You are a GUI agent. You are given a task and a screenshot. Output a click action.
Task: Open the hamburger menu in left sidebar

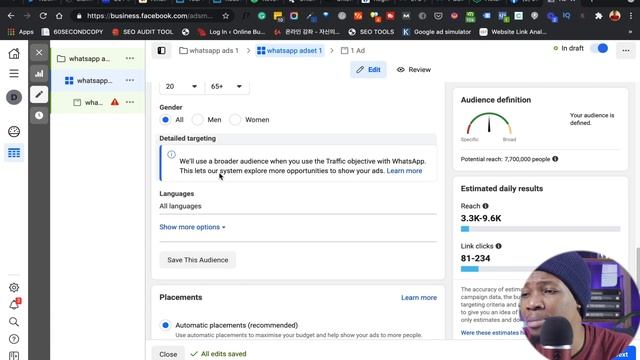click(14, 73)
